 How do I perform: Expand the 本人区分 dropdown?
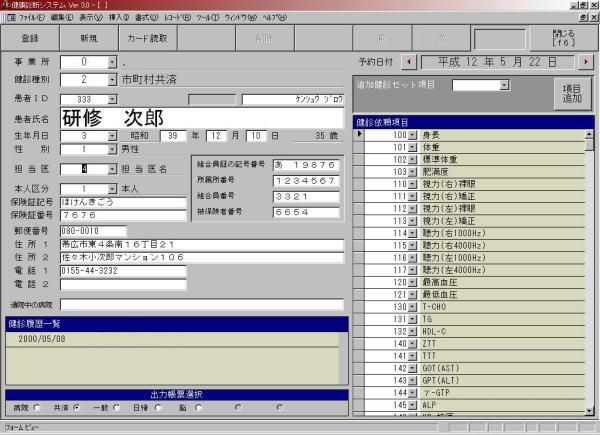click(x=112, y=189)
